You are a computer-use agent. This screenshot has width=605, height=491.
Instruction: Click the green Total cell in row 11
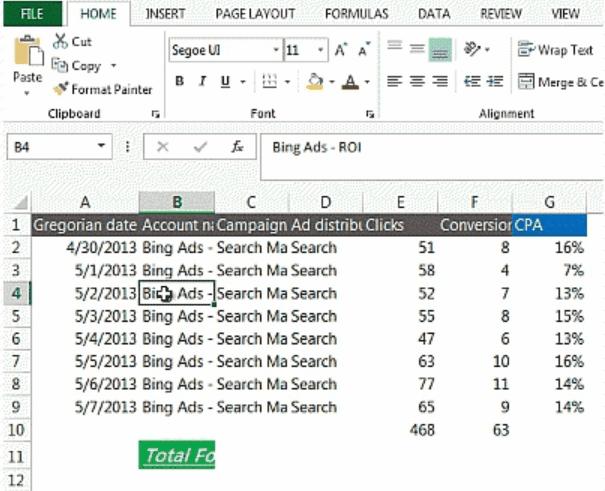177,455
